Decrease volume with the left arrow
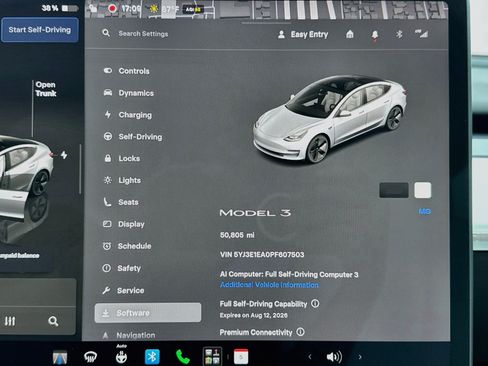 pos(310,357)
